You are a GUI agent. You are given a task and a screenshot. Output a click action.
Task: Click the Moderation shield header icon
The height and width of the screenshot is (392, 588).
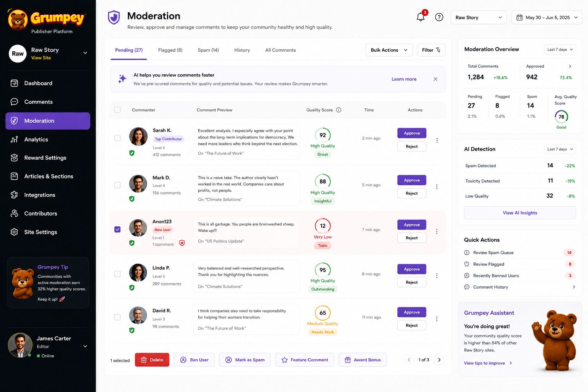(x=114, y=17)
